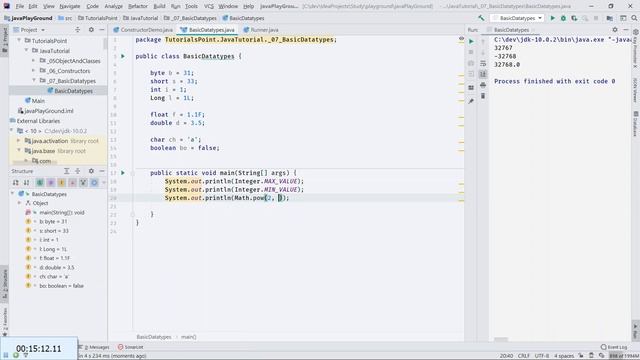Build project with the hammer icon

[x=481, y=18]
